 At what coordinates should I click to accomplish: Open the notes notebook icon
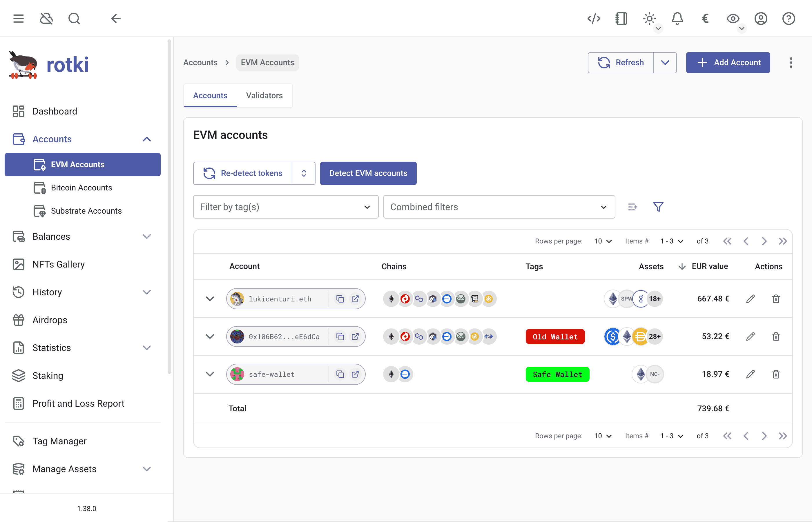tap(621, 19)
